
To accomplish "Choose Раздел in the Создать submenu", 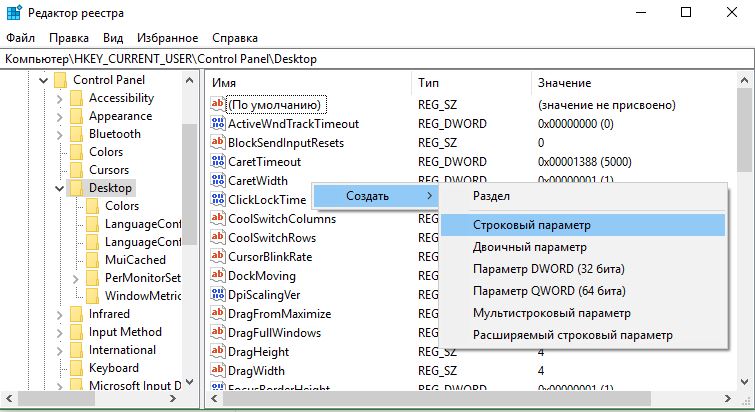I will point(583,196).
